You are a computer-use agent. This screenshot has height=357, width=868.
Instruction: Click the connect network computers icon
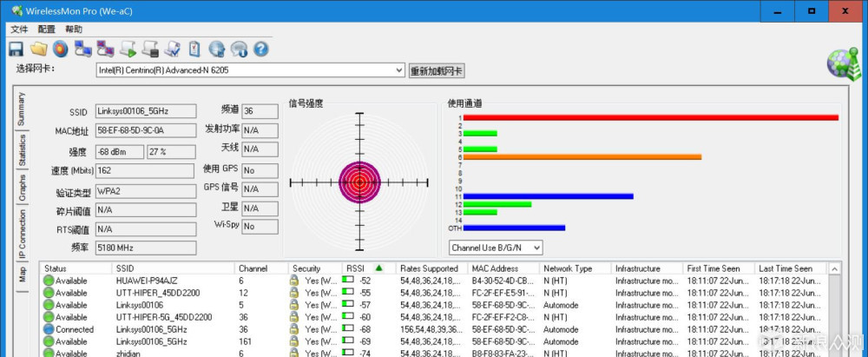[83, 50]
